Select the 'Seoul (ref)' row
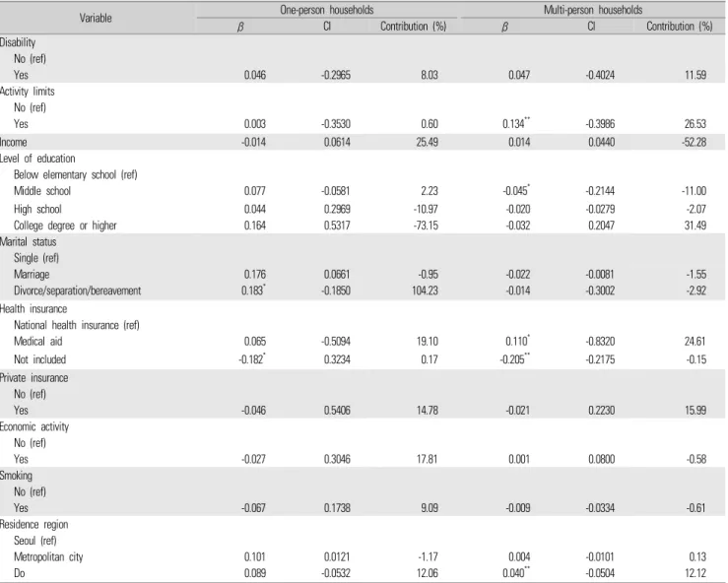 tap(35, 541)
